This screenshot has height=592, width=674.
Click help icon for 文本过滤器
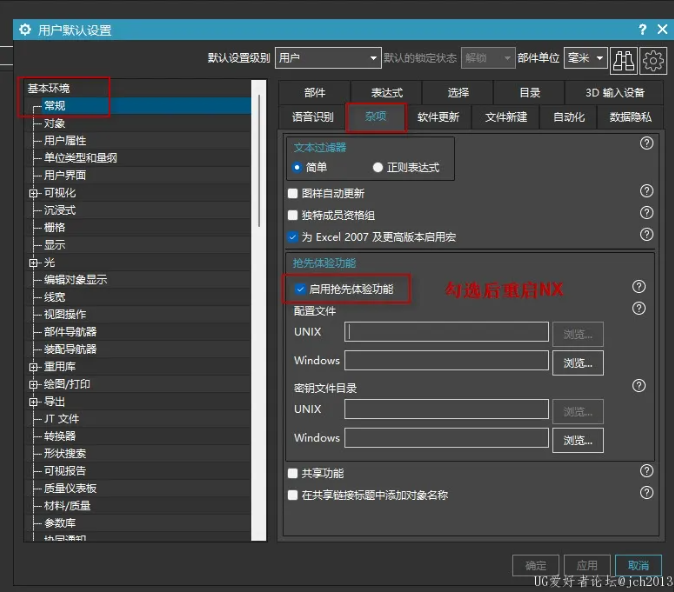(x=646, y=144)
